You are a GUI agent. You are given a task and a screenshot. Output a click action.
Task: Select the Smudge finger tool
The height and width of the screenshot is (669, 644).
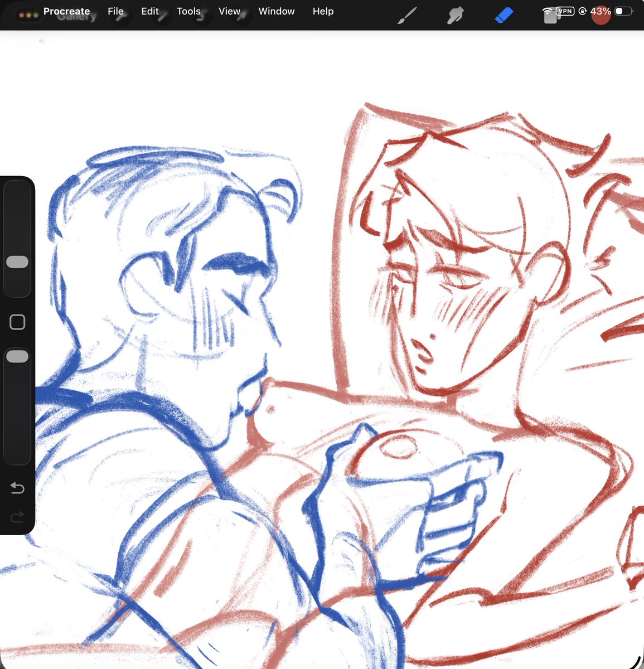(x=456, y=16)
